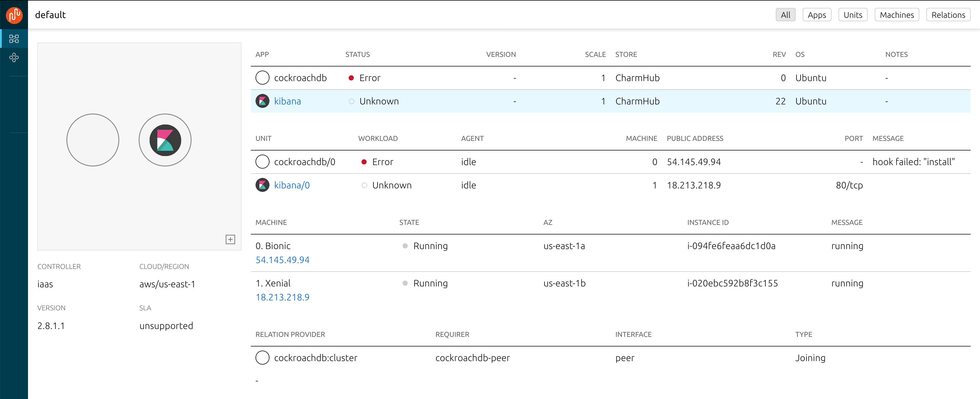Open the kibana application link
This screenshot has height=399, width=980.
tap(288, 101)
